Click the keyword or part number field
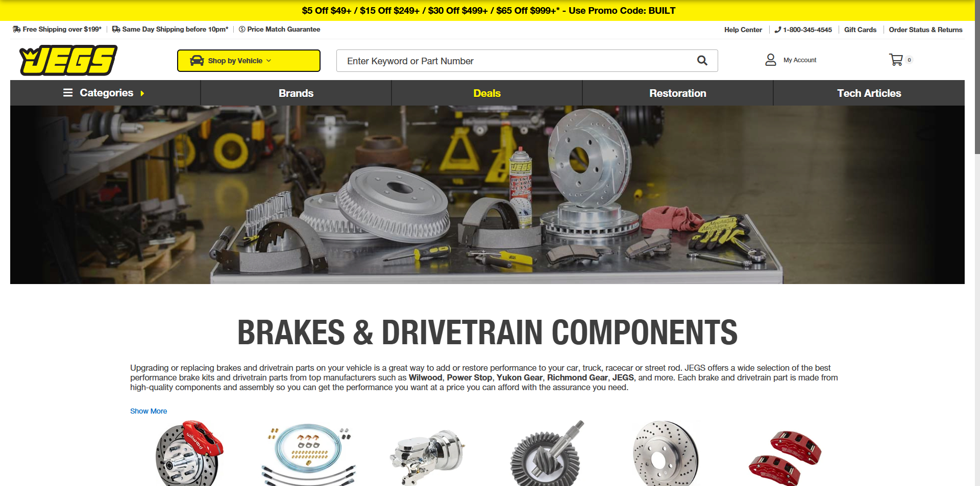The image size is (980, 486). (x=516, y=61)
